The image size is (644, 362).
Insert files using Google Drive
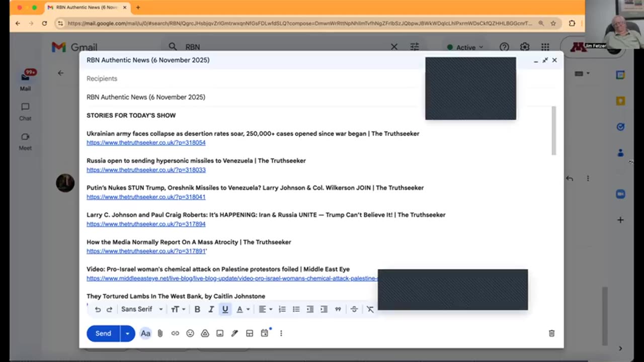(205, 333)
